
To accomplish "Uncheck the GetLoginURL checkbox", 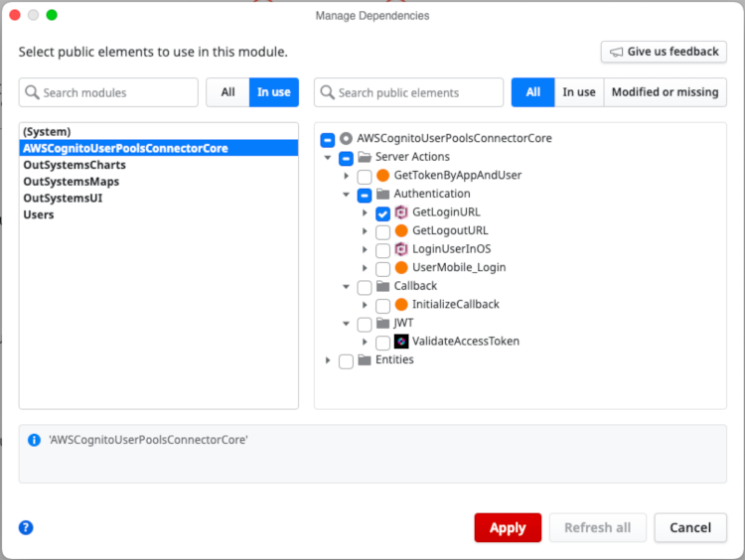I will point(383,213).
